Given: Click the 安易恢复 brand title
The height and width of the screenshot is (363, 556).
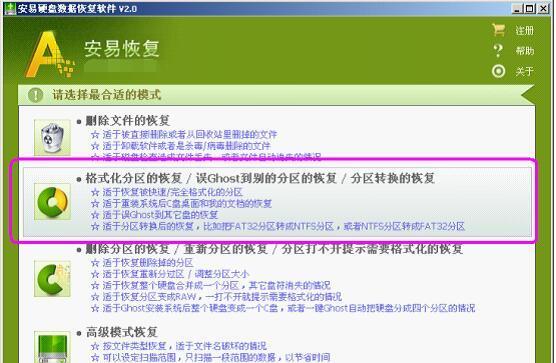Looking at the screenshot, I should [x=122, y=49].
